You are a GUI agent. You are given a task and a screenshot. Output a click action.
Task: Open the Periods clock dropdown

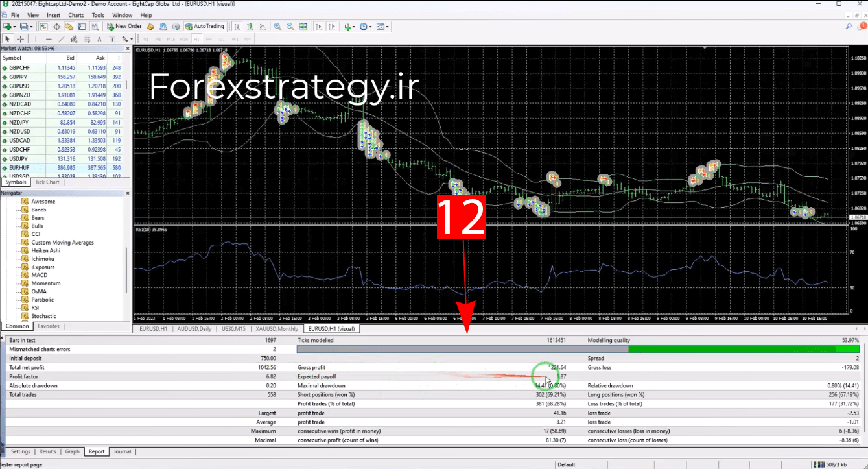[x=366, y=27]
